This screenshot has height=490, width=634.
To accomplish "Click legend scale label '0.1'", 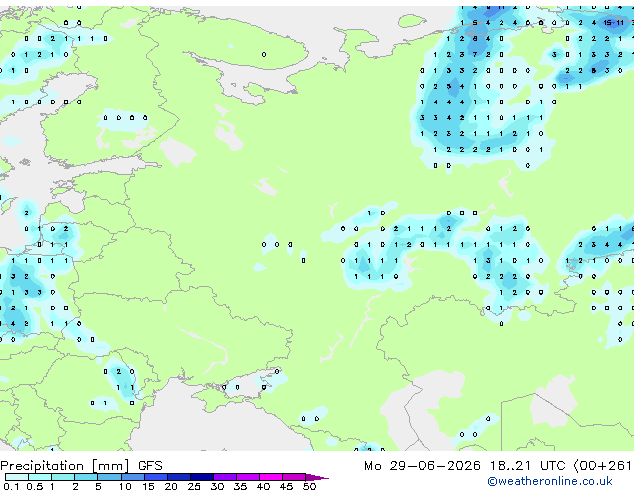I will (11, 486).
